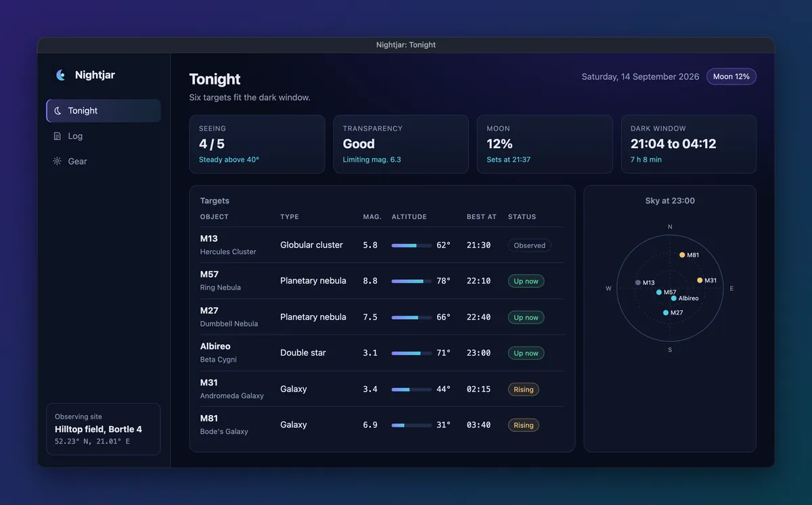Viewport: 812px width, 505px height.
Task: Click the Log document icon
Action: [58, 136]
